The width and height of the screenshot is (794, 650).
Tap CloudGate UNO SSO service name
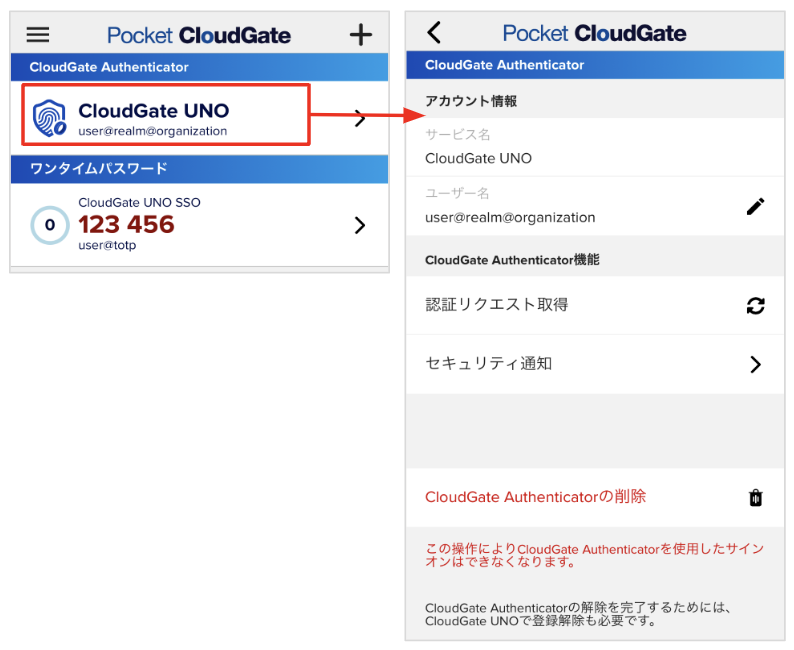[x=139, y=202]
